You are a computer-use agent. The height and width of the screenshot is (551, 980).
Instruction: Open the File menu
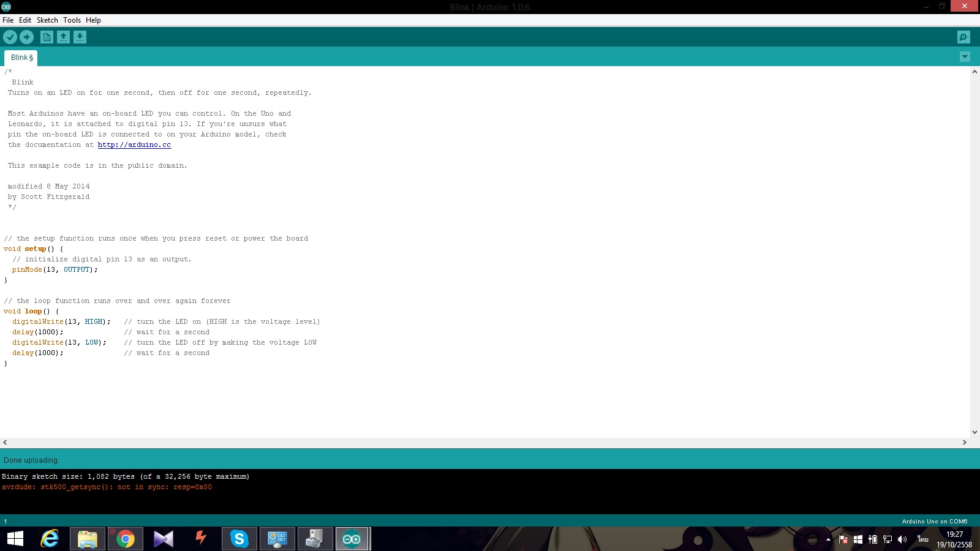[x=8, y=20]
